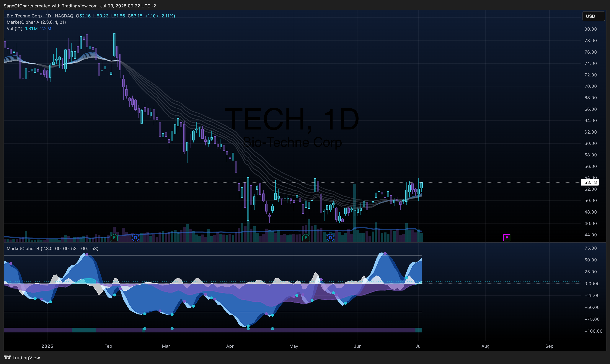Click the February dividend D marker

[136, 237]
